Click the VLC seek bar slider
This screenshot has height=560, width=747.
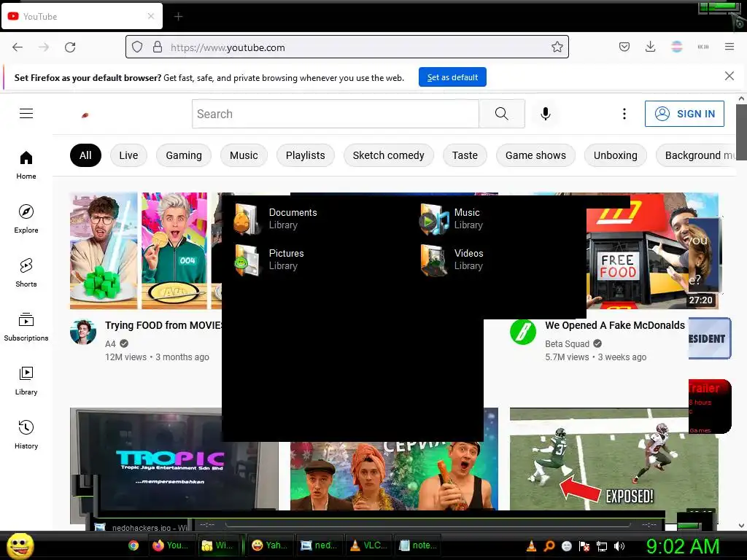427,525
